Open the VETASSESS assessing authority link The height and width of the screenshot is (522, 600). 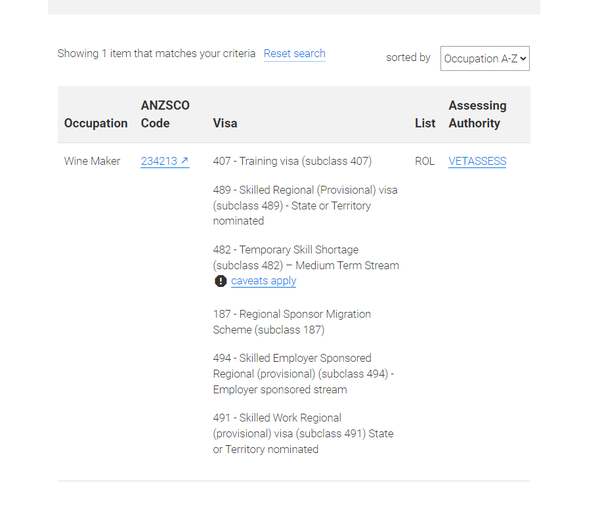tap(477, 161)
